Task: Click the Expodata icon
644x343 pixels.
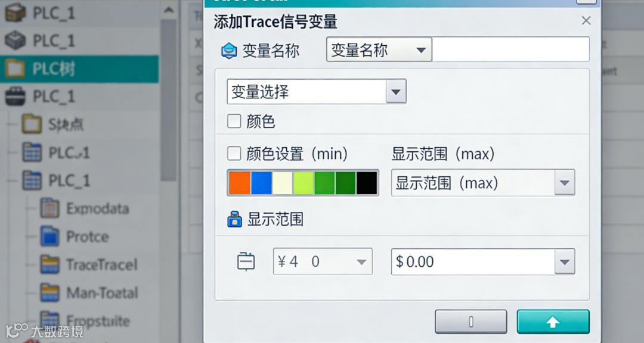Action: coord(49,208)
